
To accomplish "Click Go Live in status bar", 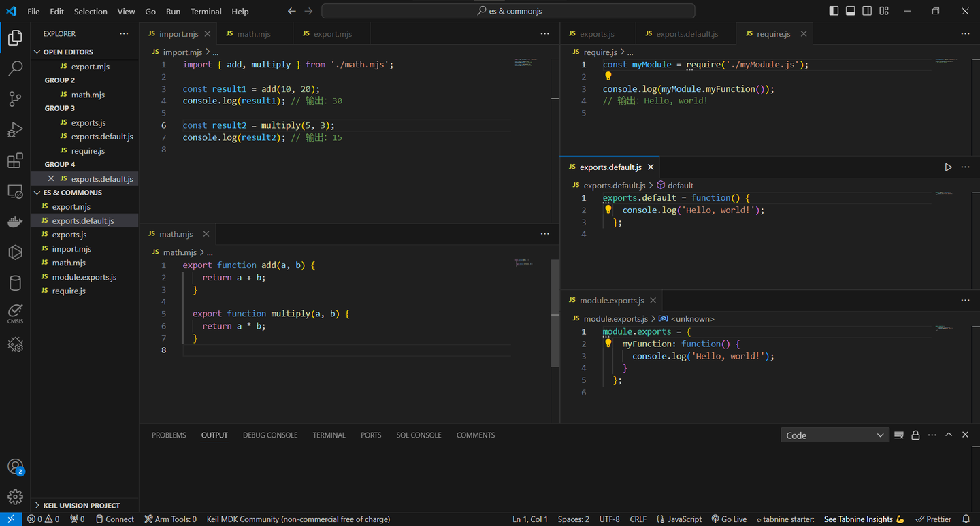I will tap(729, 519).
